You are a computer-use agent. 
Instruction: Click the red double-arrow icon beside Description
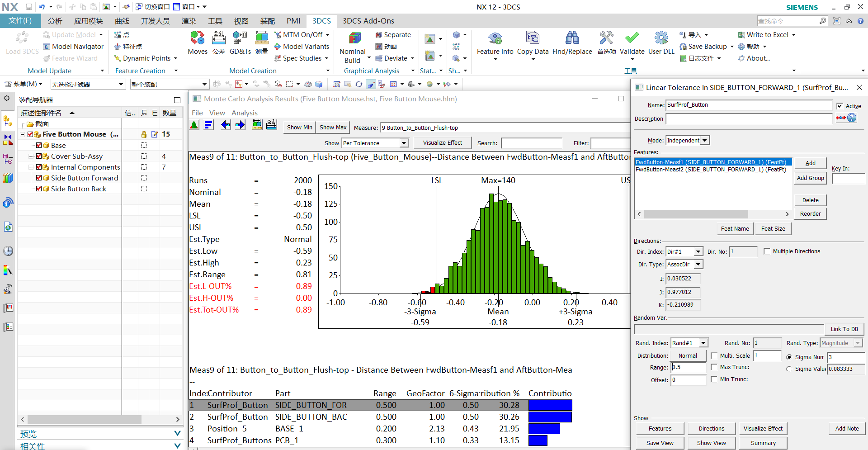pos(840,118)
